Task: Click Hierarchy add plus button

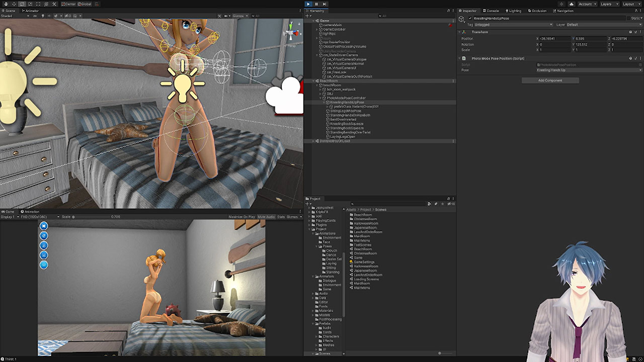Action: pos(308,16)
